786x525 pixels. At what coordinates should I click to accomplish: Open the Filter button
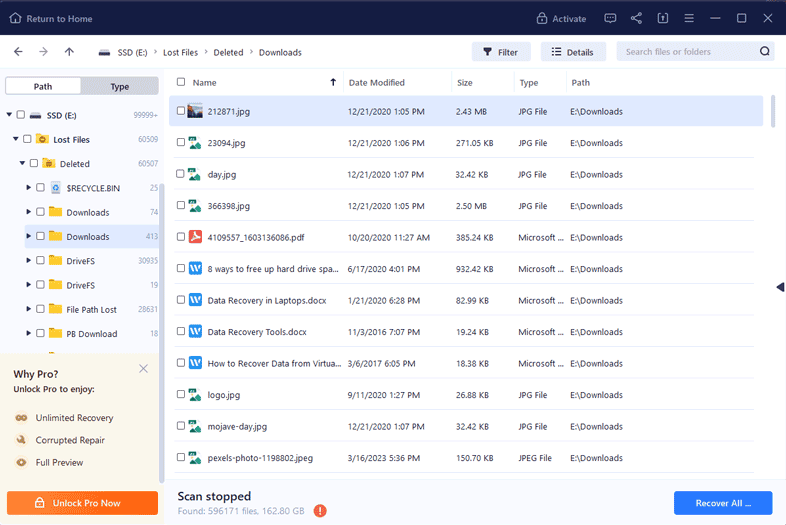tap(501, 52)
